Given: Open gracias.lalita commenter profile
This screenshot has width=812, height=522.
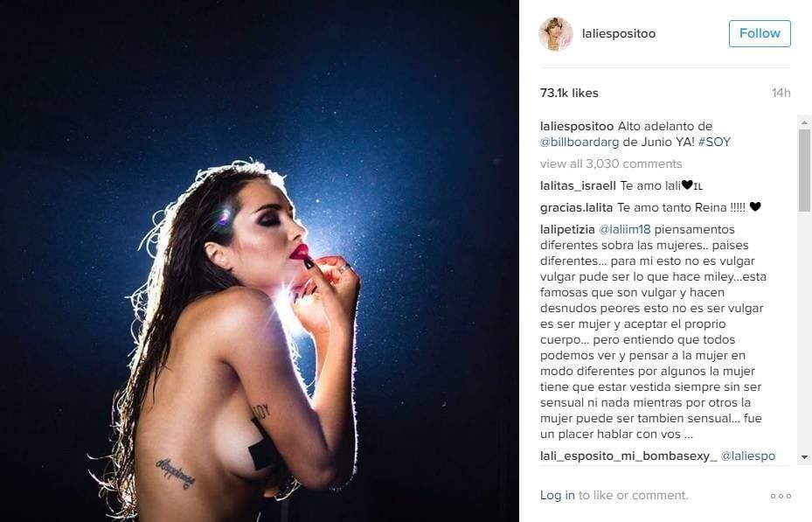Looking at the screenshot, I should pyautogui.click(x=576, y=207).
